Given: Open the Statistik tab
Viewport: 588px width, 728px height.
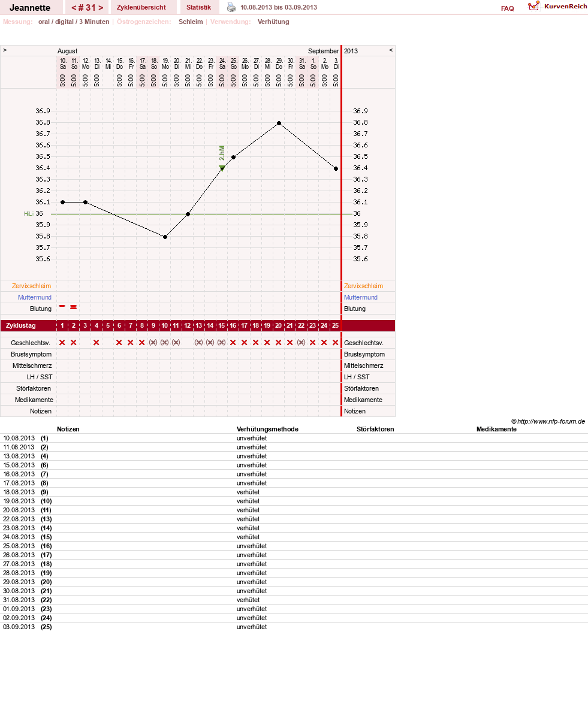Looking at the screenshot, I should coord(198,7).
